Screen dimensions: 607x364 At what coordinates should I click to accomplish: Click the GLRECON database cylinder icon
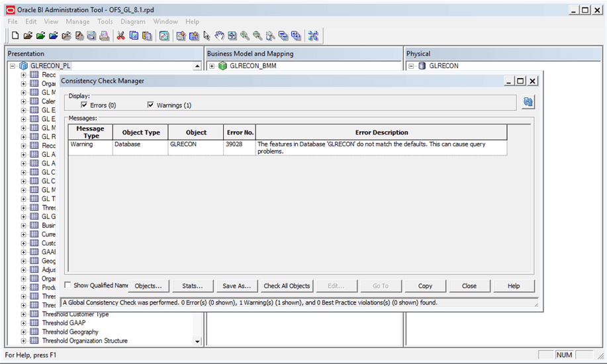click(422, 66)
